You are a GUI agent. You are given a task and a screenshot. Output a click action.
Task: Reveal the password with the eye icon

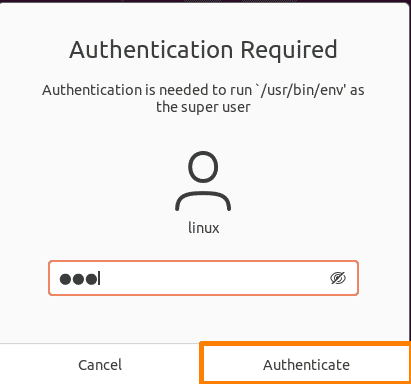pyautogui.click(x=338, y=278)
